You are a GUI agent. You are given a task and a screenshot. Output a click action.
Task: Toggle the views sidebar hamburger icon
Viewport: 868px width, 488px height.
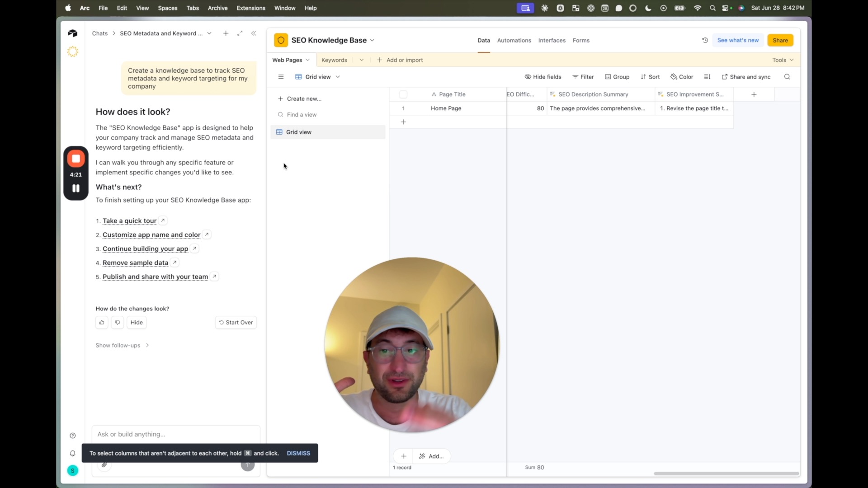coord(281,77)
